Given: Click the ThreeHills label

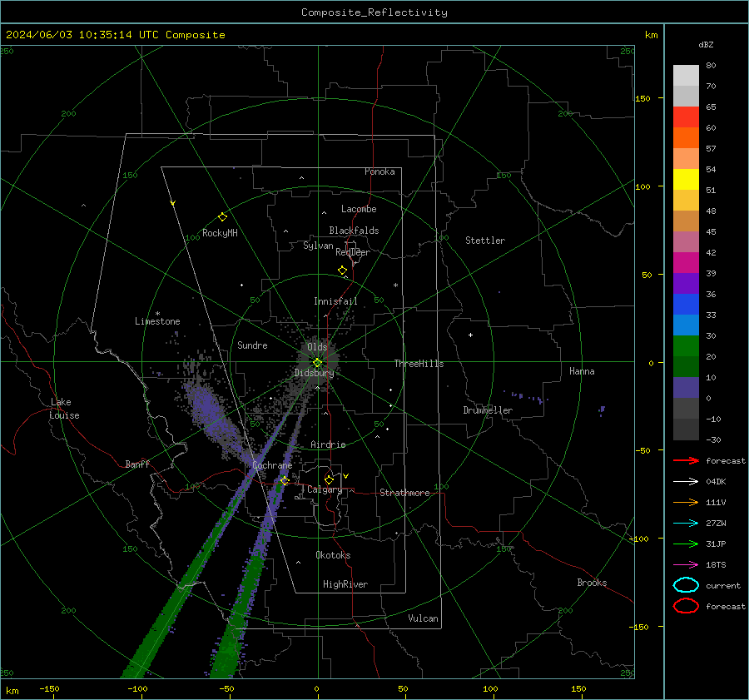Looking at the screenshot, I should pyautogui.click(x=419, y=364).
